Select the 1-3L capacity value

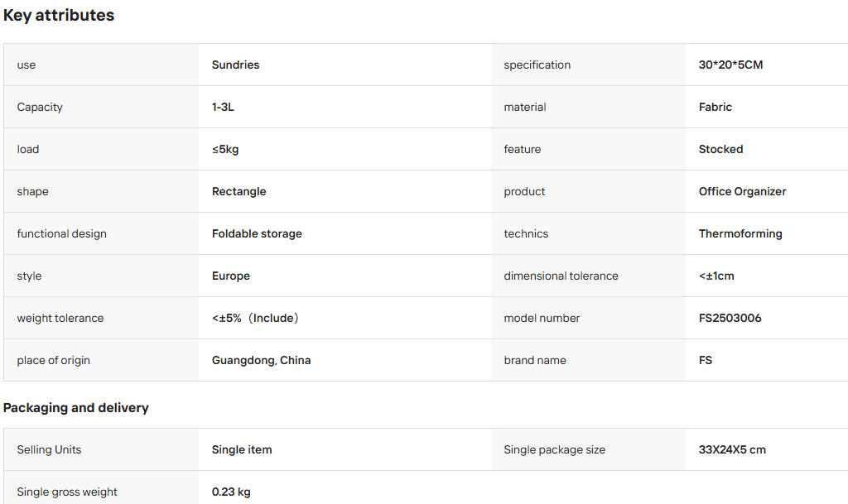223,107
